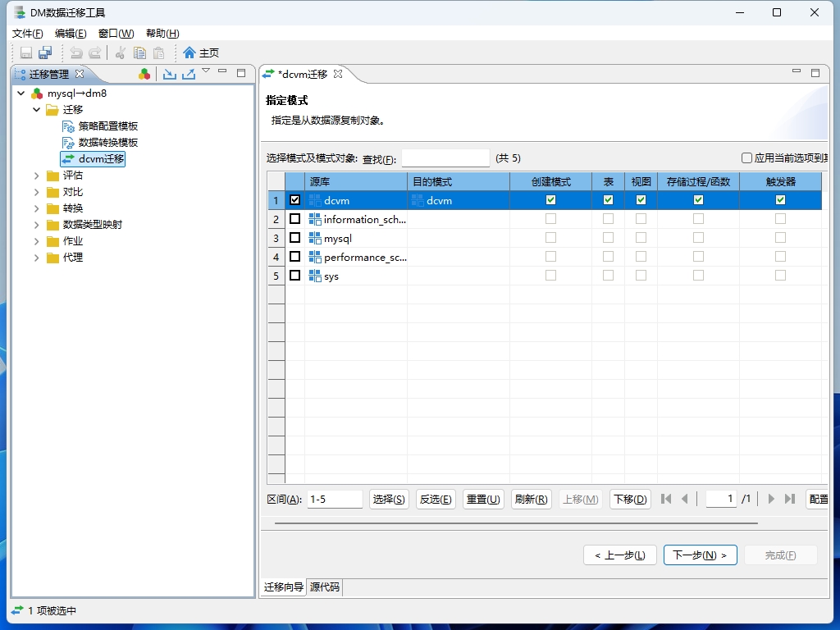Close the *dcvm迁移 editor tab
The width and height of the screenshot is (840, 630).
(x=338, y=74)
